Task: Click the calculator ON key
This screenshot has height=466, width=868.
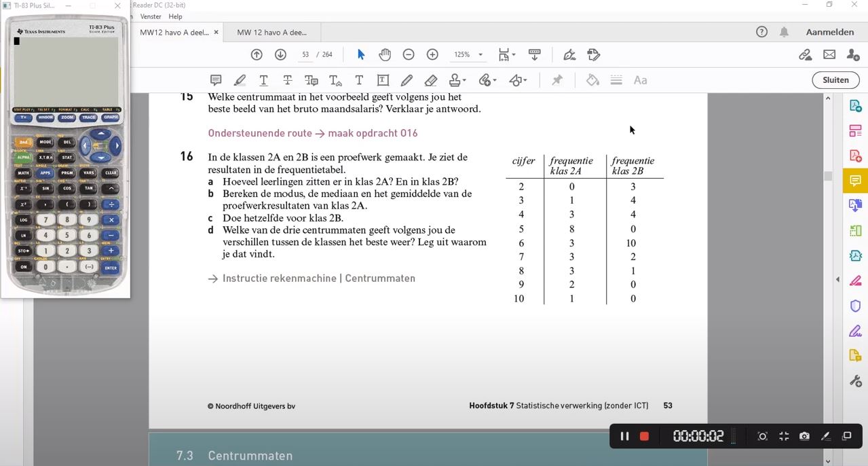Action: point(24,267)
